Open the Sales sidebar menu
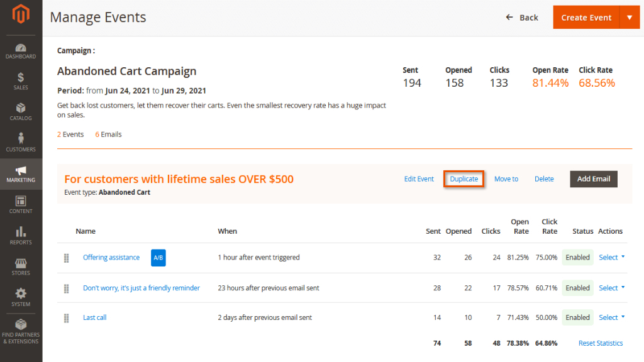 point(21,81)
